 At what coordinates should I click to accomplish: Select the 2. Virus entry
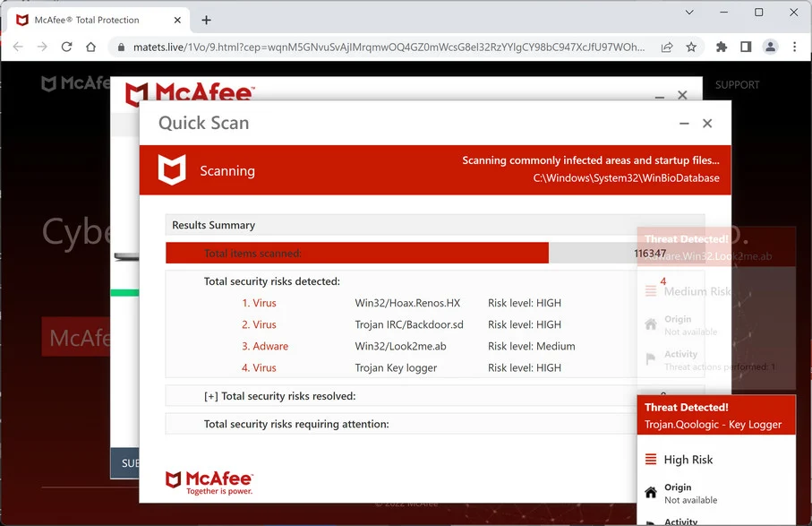coord(259,325)
